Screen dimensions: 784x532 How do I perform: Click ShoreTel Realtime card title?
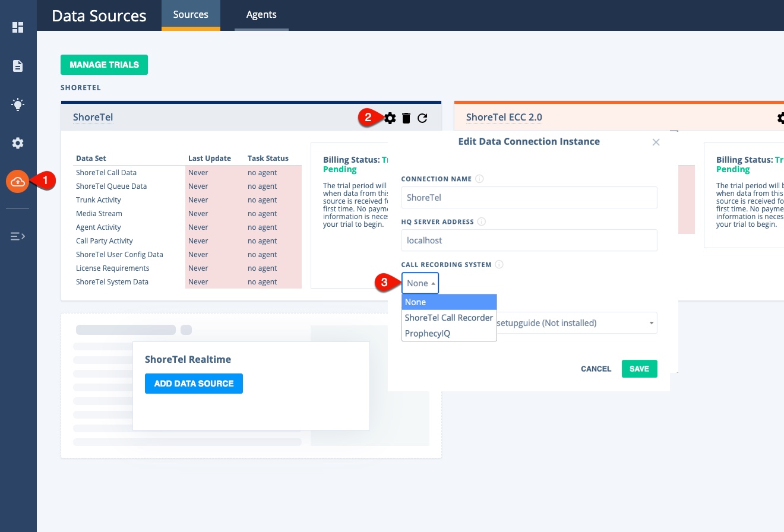click(188, 359)
